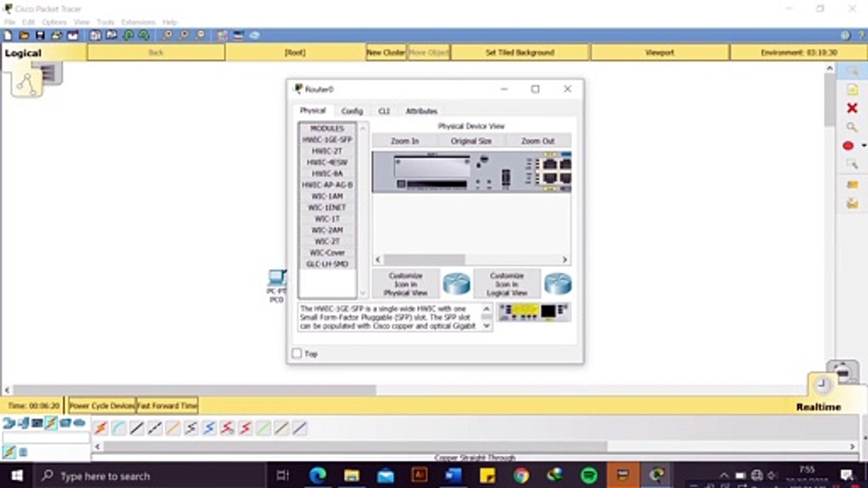Select the HWIC-2T module

click(x=328, y=151)
